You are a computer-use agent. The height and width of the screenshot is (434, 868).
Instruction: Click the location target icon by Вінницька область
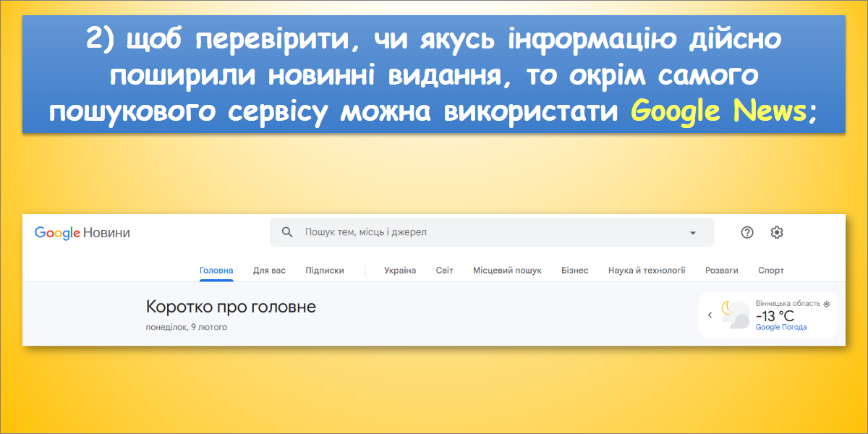[827, 304]
